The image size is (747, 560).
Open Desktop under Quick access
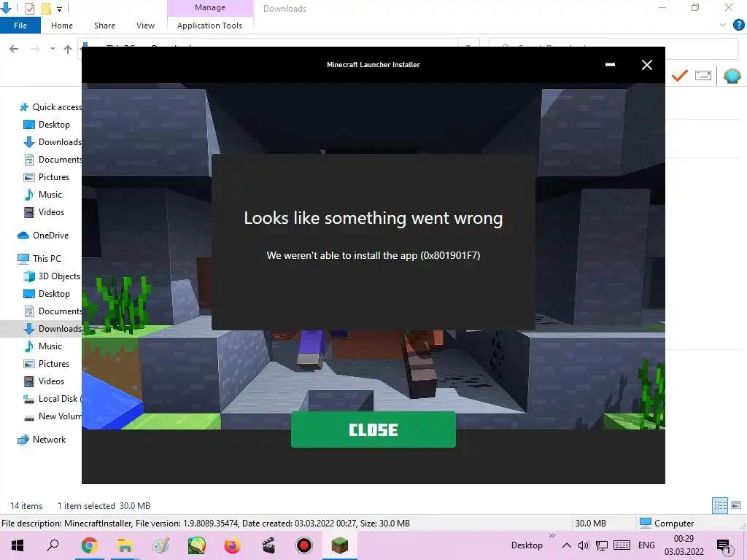(47, 125)
